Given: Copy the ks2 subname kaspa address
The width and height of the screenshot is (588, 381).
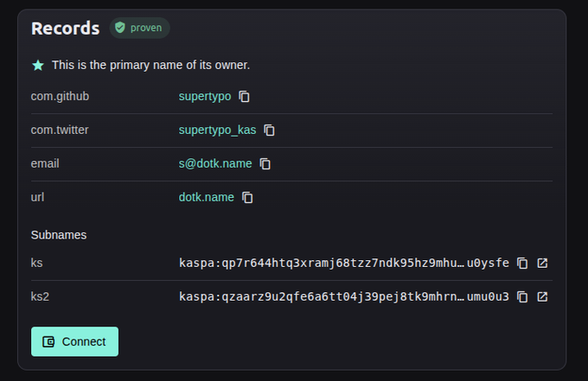Looking at the screenshot, I should click(522, 297).
